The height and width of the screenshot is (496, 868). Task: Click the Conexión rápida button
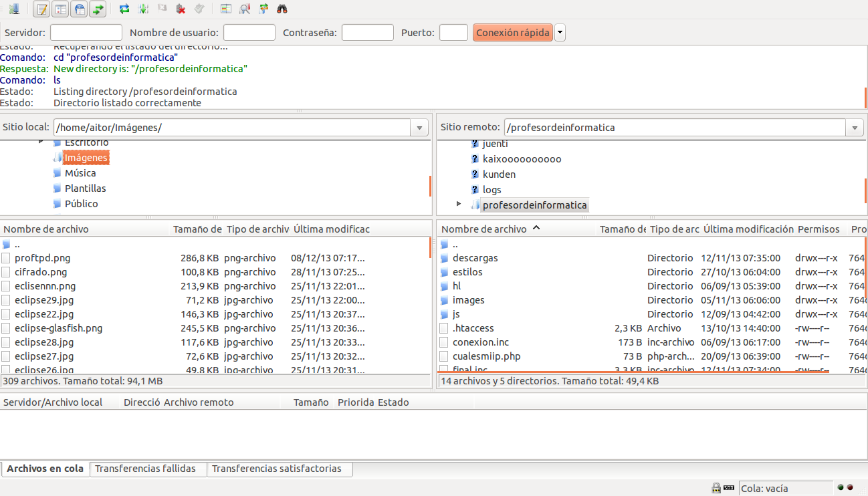click(513, 33)
